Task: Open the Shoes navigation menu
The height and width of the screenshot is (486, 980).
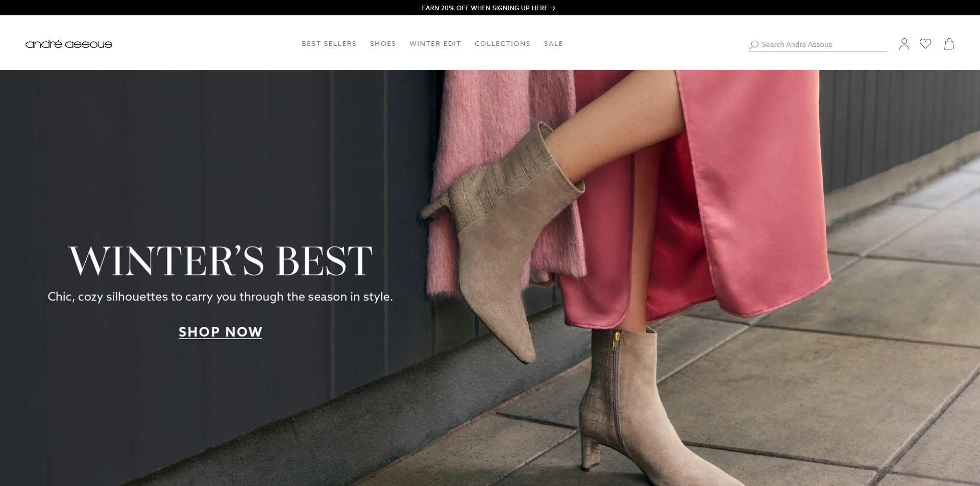Action: pyautogui.click(x=383, y=44)
